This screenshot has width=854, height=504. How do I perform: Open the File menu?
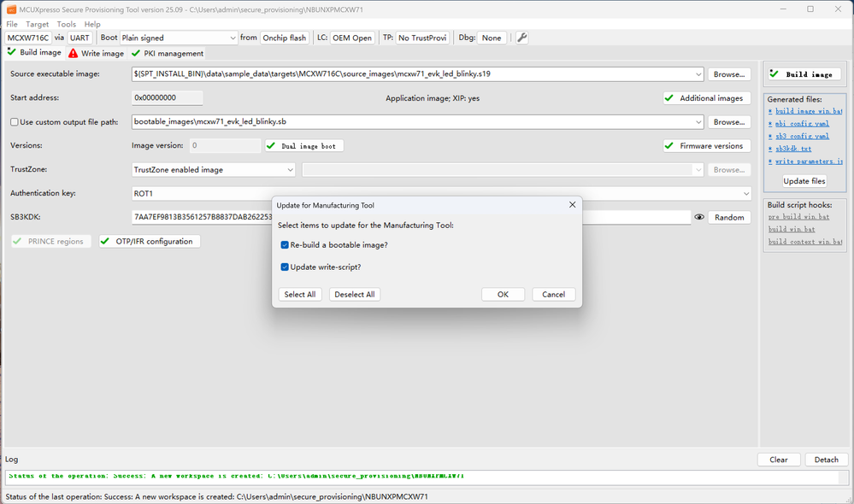(12, 24)
